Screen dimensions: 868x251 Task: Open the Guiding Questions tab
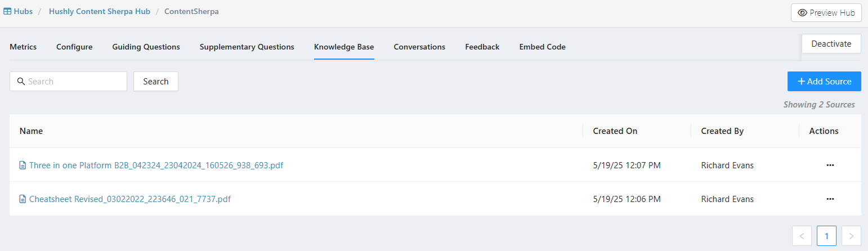coord(146,47)
